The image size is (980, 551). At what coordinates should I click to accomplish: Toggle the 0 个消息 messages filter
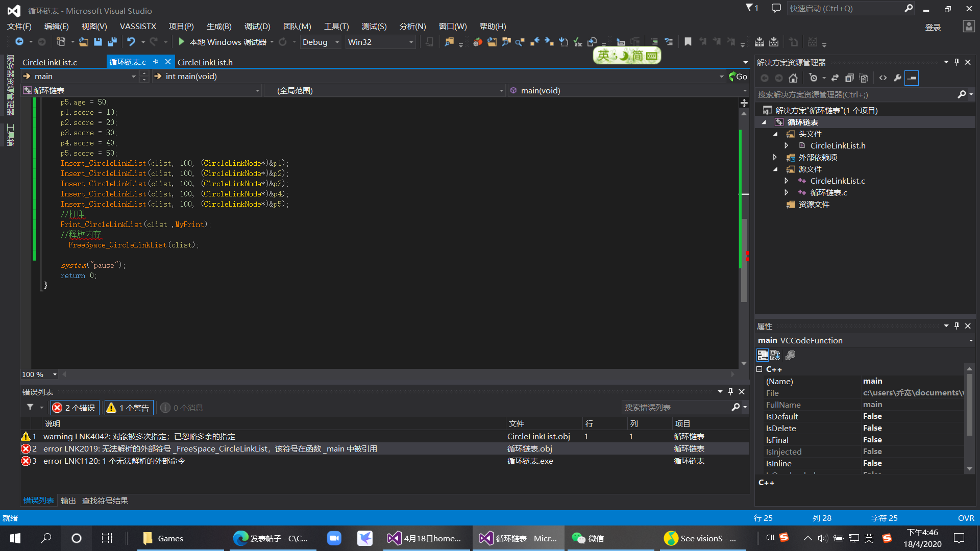pyautogui.click(x=182, y=408)
